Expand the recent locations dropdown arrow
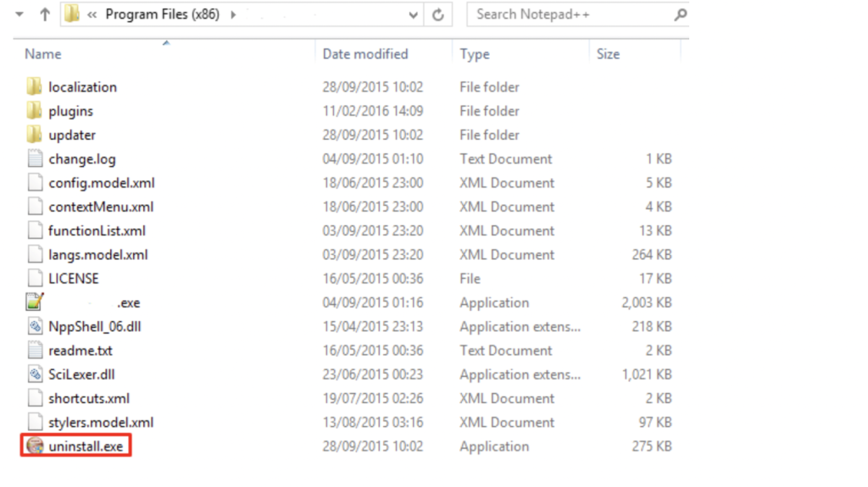This screenshot has height=487, width=868. click(19, 14)
